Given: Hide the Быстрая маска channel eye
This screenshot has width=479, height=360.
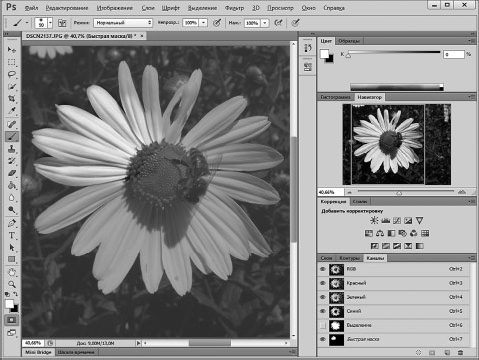Looking at the screenshot, I should coord(323,339).
